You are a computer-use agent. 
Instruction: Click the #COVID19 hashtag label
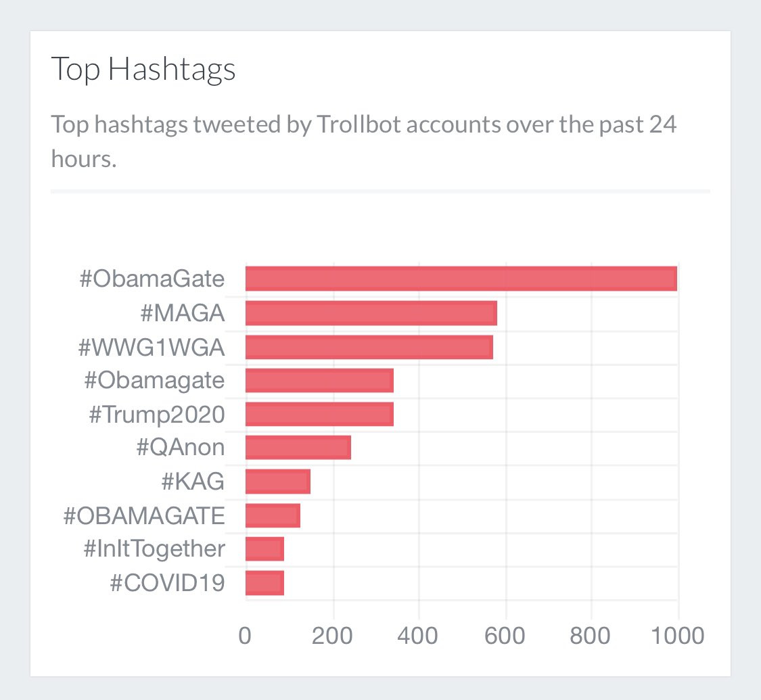(x=166, y=582)
